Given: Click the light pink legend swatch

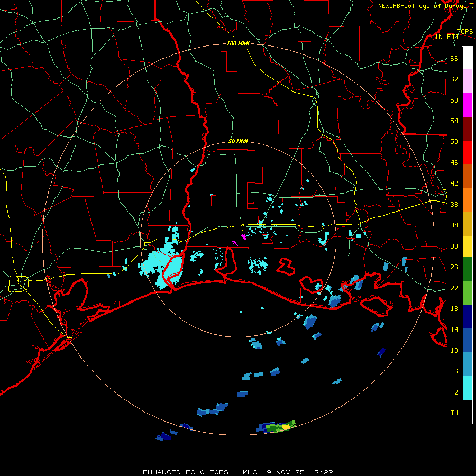Looking at the screenshot, I should click(467, 81).
